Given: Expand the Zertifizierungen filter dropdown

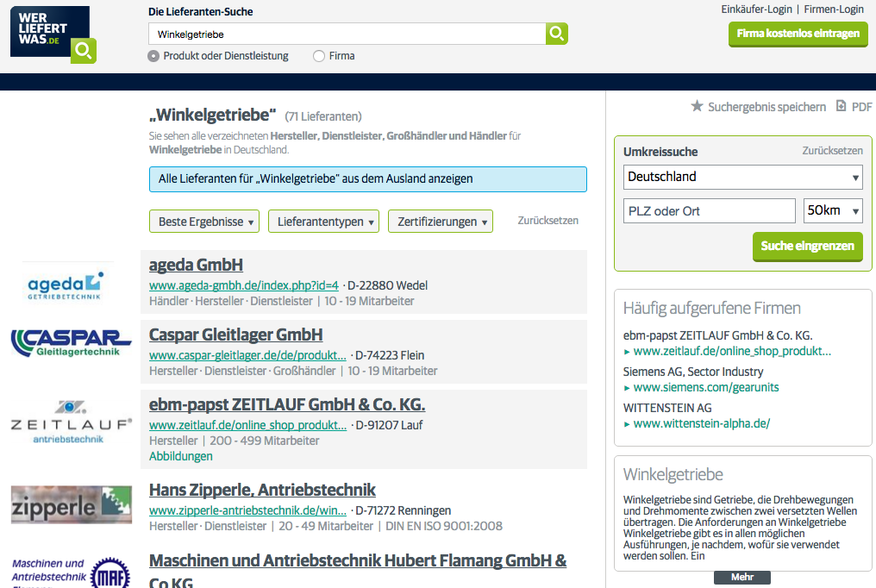Looking at the screenshot, I should click(441, 222).
